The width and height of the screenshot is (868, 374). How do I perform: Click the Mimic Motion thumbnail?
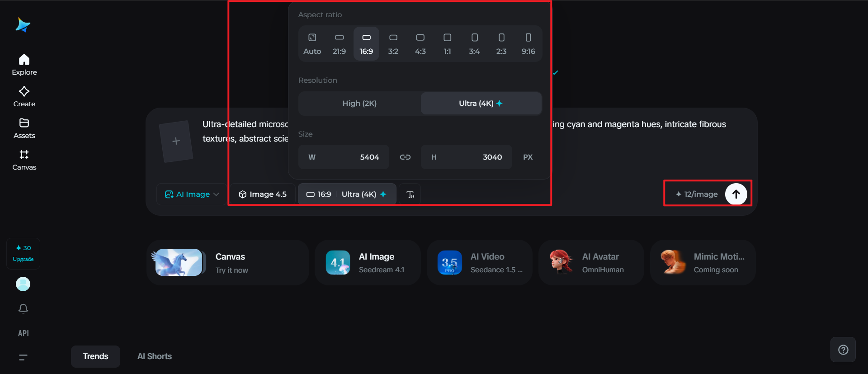coord(673,262)
